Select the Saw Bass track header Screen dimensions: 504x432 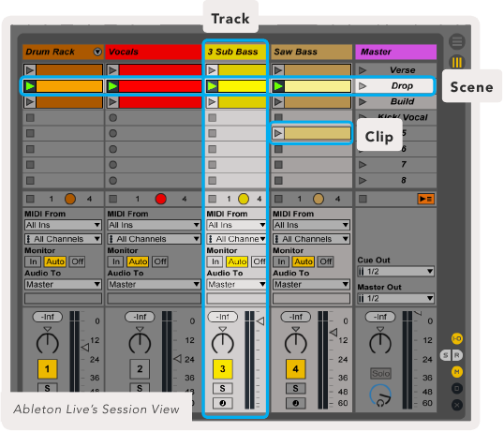click(x=311, y=52)
